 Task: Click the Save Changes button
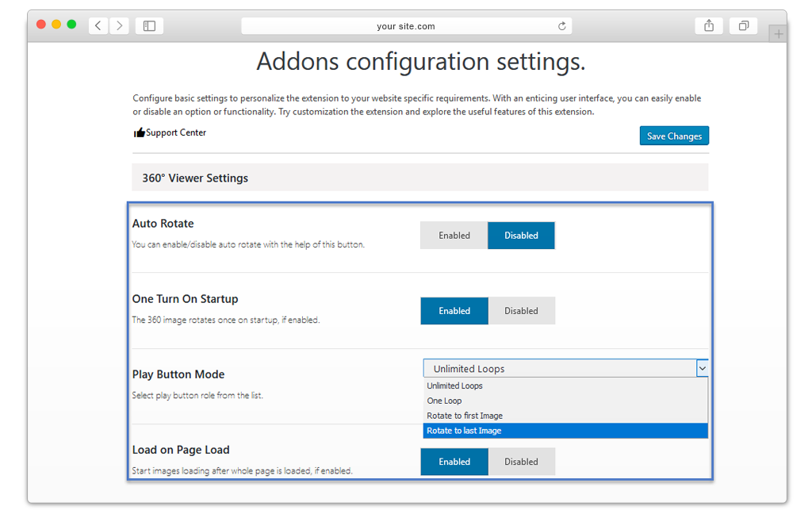674,136
